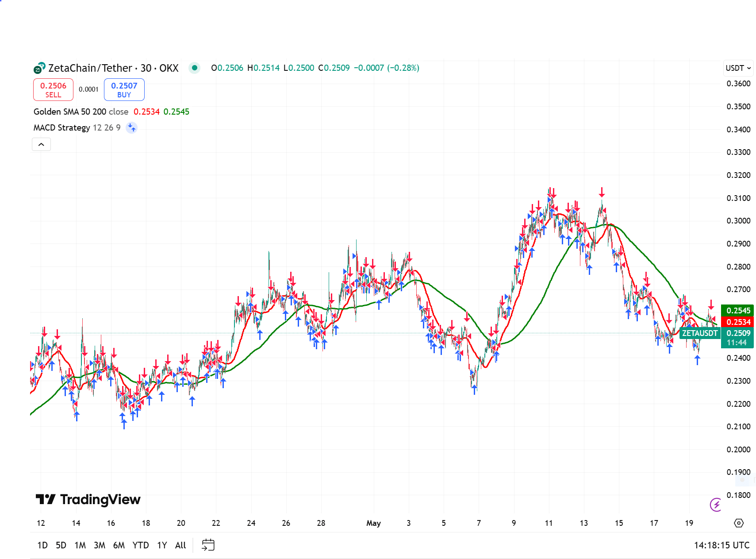Click the 0.2507 BUY button
Viewport: 756px width, 559px height.
click(124, 89)
